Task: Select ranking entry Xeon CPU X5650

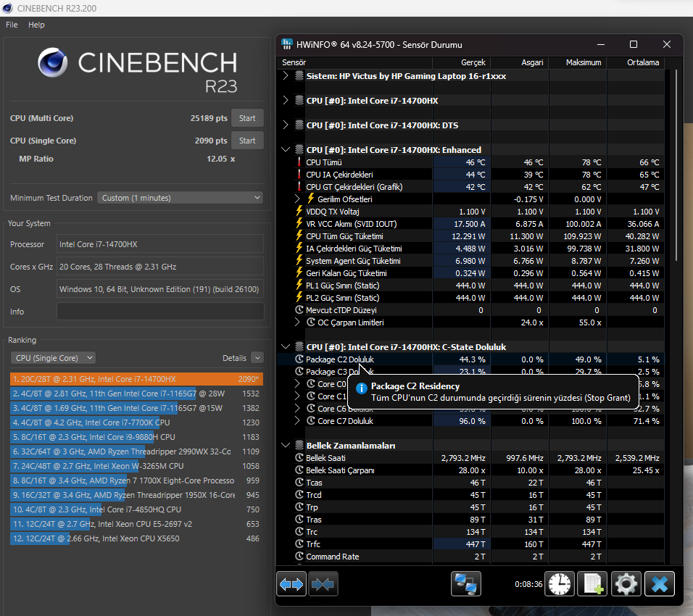Action: click(136, 538)
